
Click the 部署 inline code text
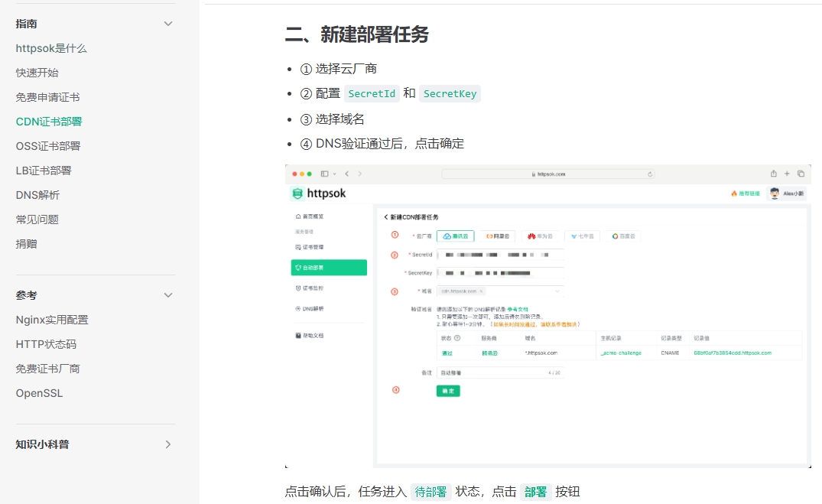(x=535, y=492)
